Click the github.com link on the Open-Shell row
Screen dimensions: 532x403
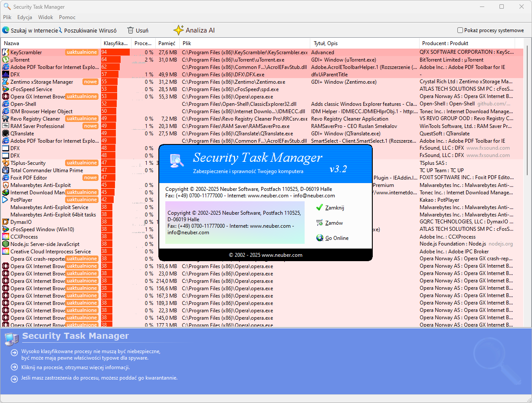click(494, 104)
